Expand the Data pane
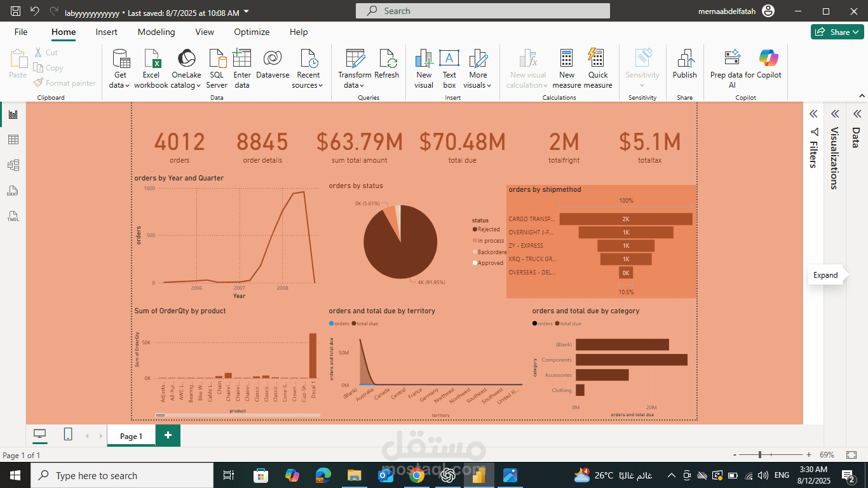 point(857,114)
